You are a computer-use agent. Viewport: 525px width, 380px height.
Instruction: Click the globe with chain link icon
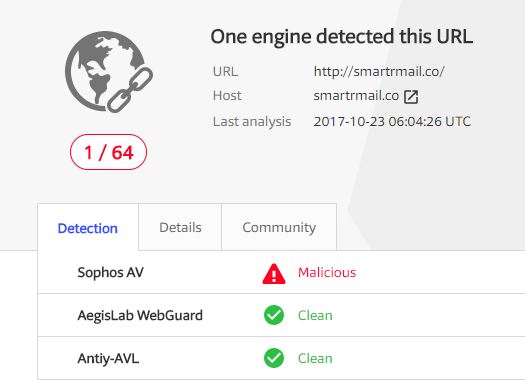point(109,72)
